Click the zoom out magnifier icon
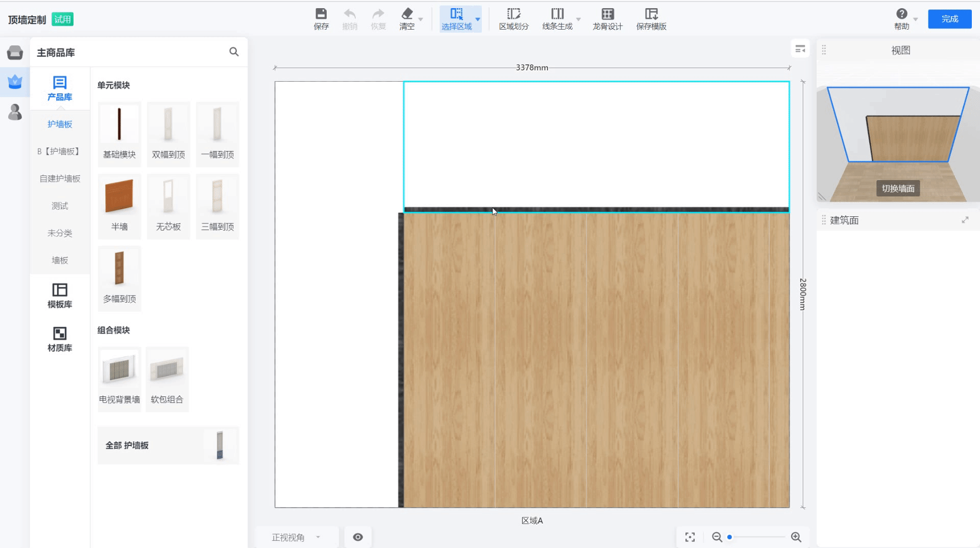Image resolution: width=980 pixels, height=548 pixels. coord(717,537)
